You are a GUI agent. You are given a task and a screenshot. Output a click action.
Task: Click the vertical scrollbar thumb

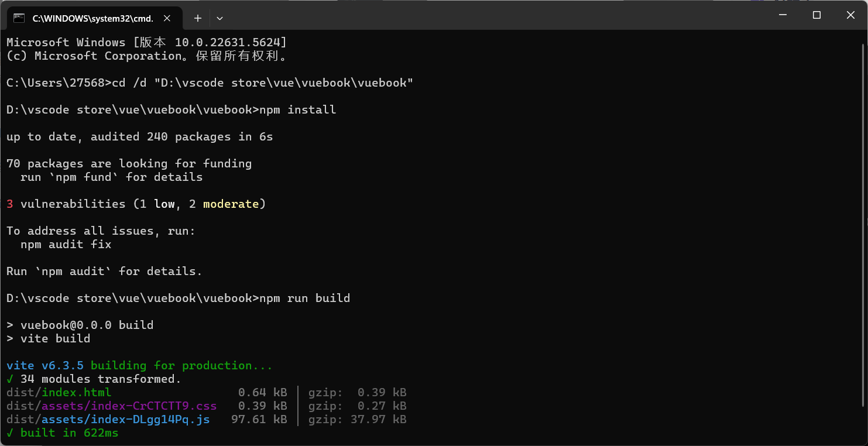tap(864, 222)
